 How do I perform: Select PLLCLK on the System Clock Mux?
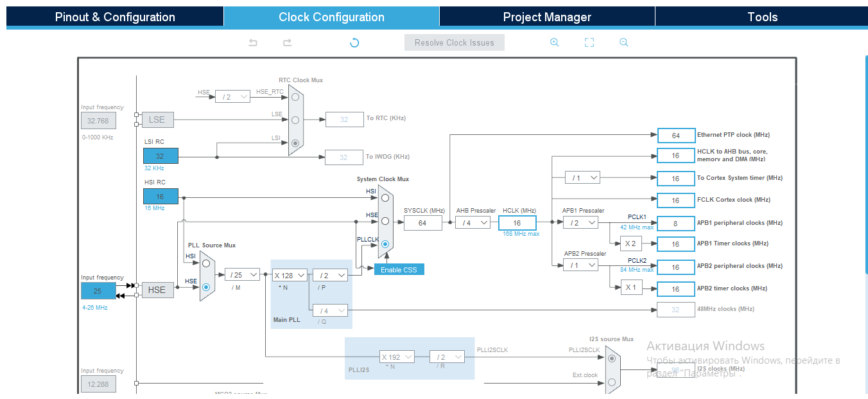point(385,244)
